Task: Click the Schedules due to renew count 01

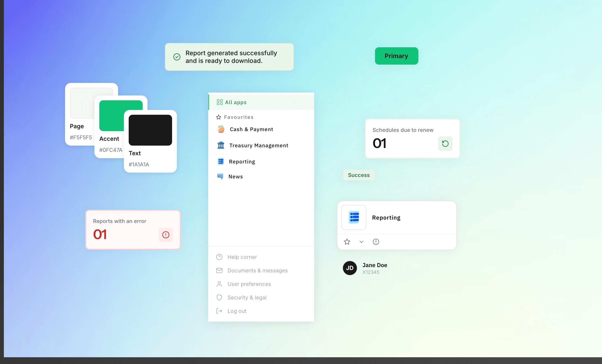Action: click(x=379, y=143)
